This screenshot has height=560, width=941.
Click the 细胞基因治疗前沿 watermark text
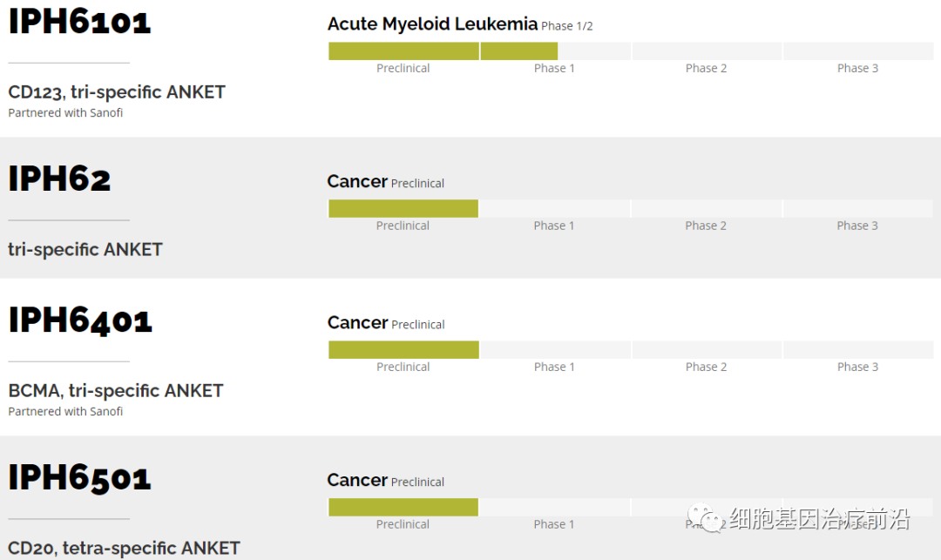point(819,520)
